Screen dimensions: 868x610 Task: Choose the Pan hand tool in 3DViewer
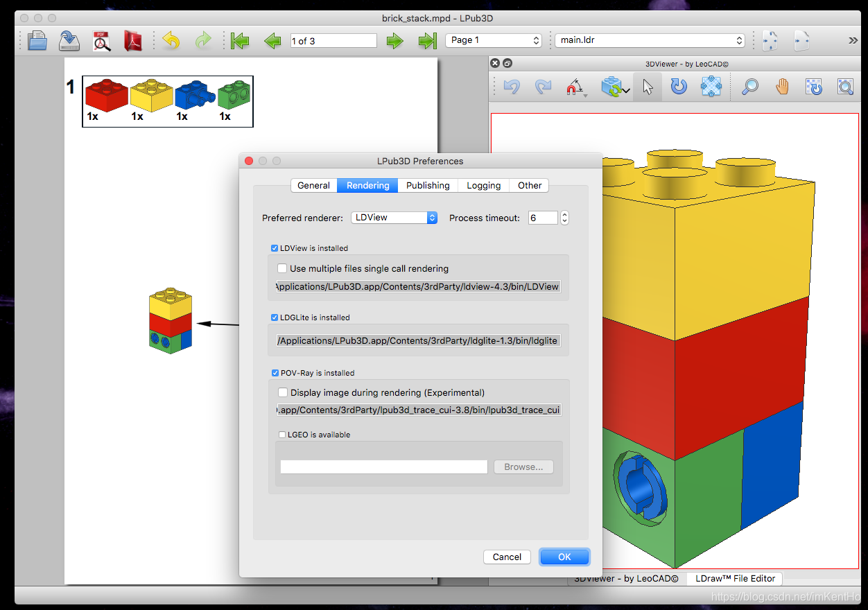coord(782,87)
